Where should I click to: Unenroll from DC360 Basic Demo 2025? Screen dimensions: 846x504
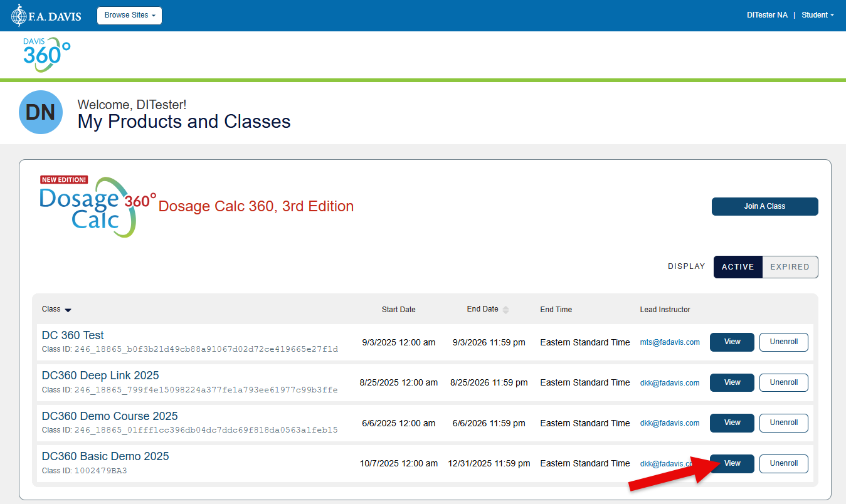(783, 464)
